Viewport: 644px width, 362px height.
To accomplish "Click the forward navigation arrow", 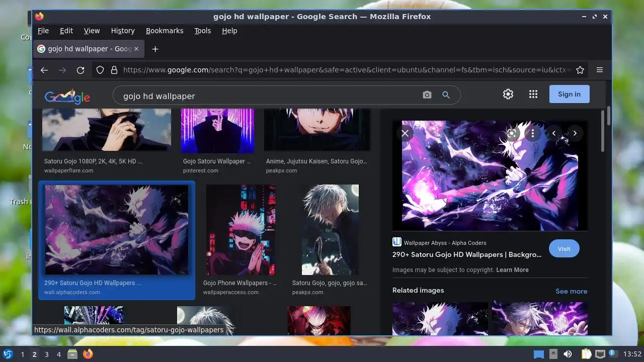I will (62, 70).
